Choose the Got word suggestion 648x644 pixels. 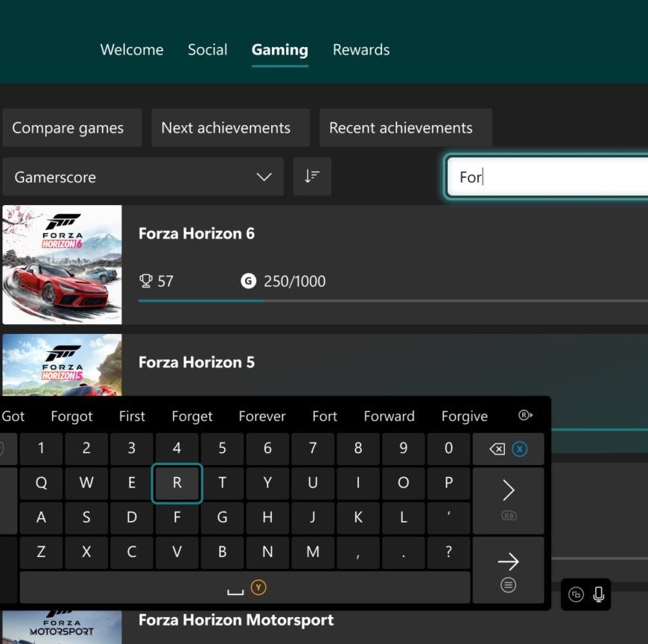pyautogui.click(x=13, y=416)
